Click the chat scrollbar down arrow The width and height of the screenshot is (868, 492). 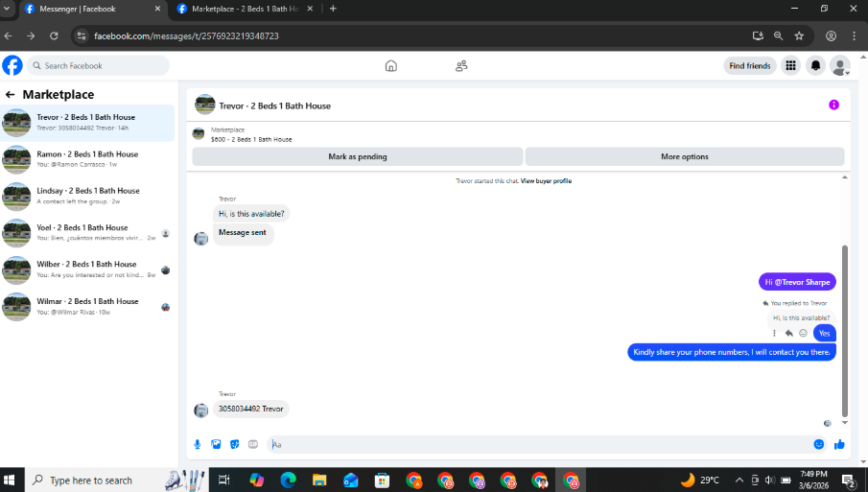pyautogui.click(x=845, y=423)
